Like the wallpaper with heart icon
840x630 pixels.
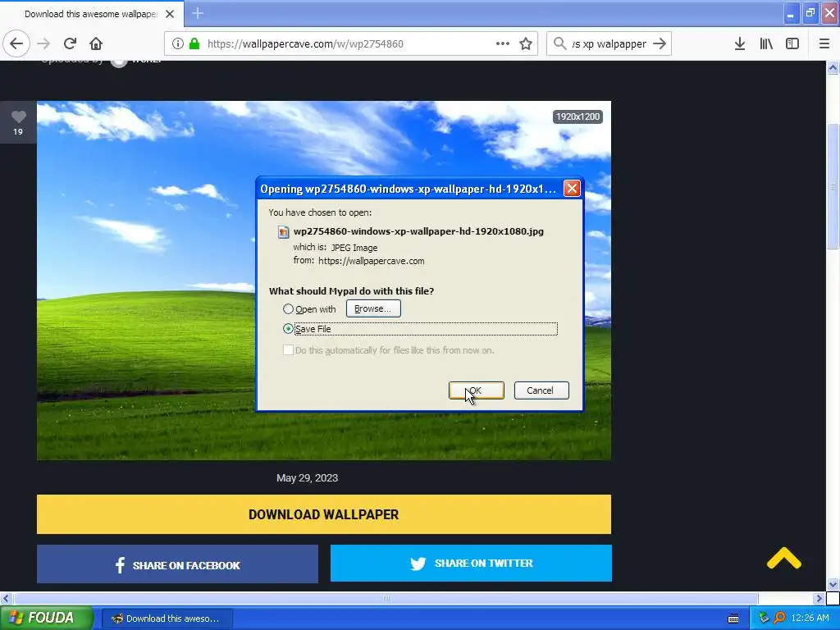point(18,116)
